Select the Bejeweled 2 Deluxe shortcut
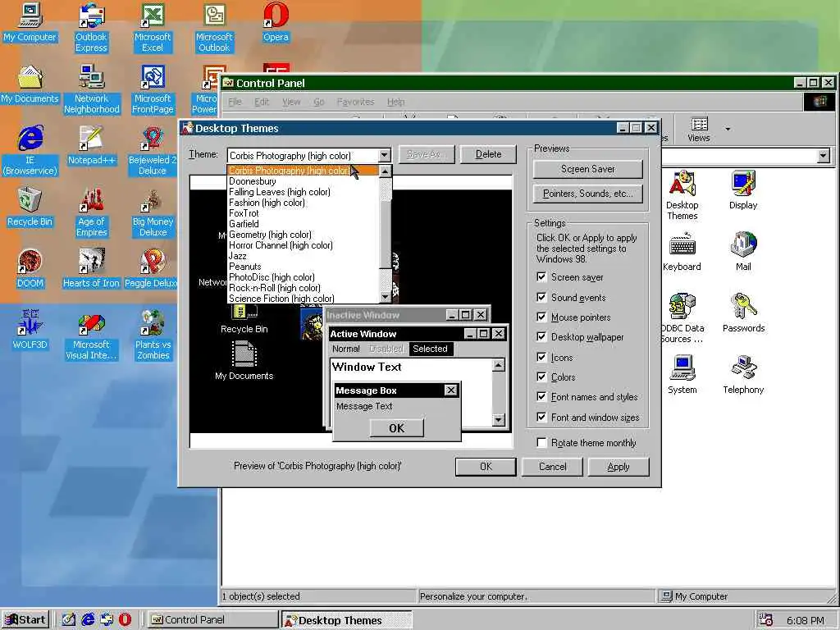This screenshot has height=630, width=840. 153,151
